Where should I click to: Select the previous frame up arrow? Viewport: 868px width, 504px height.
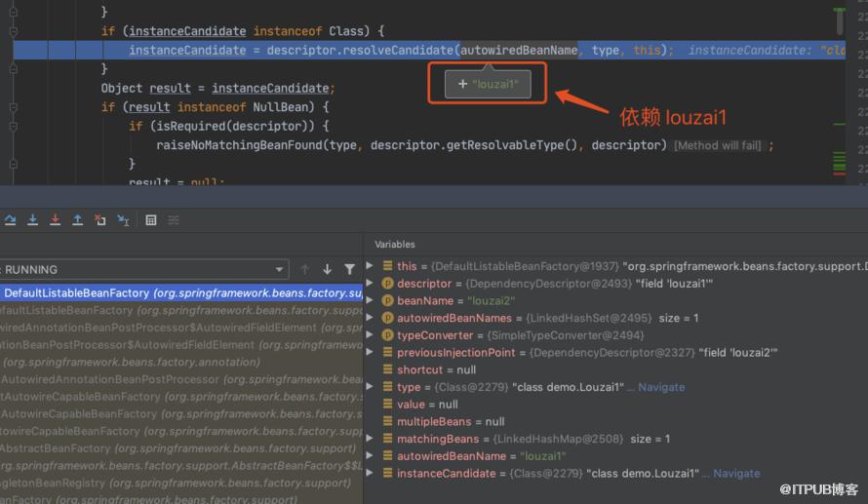tap(304, 269)
